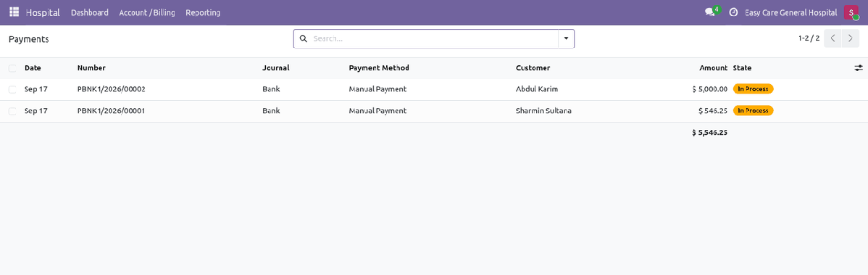Open payment PBNK1/2026/00002
The width and height of the screenshot is (868, 275).
pyautogui.click(x=112, y=89)
